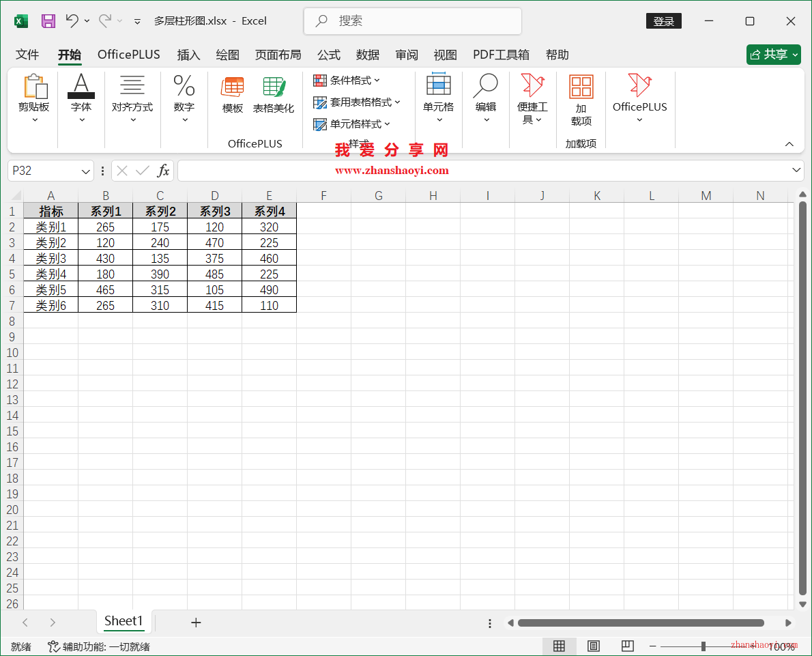
Task: Click the Cancel X icon in formula bar
Action: pyautogui.click(x=122, y=171)
